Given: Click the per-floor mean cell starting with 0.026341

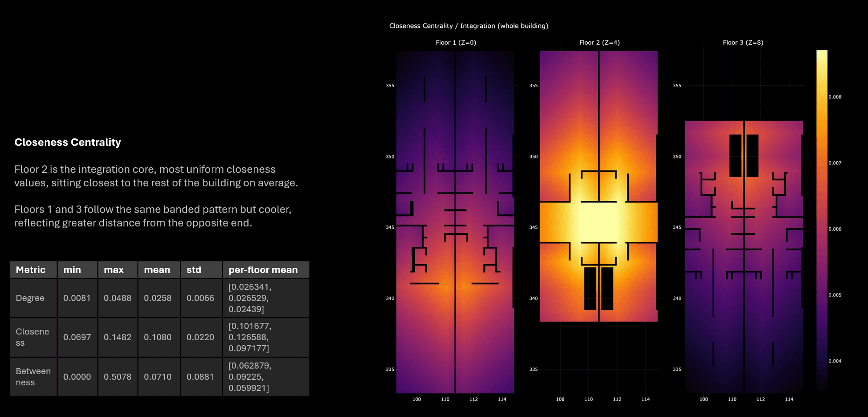Looking at the screenshot, I should click(266, 298).
